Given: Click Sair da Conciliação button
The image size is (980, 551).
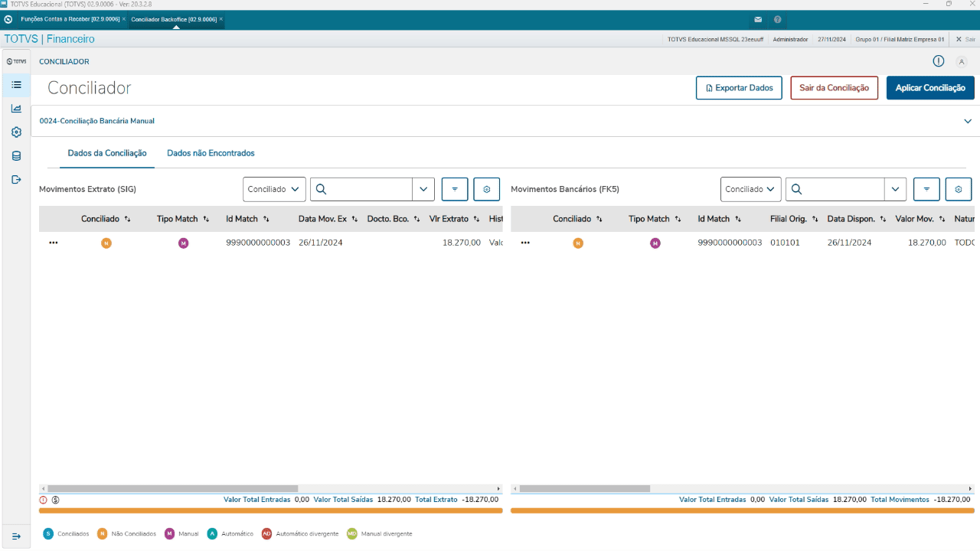Looking at the screenshot, I should tap(834, 88).
